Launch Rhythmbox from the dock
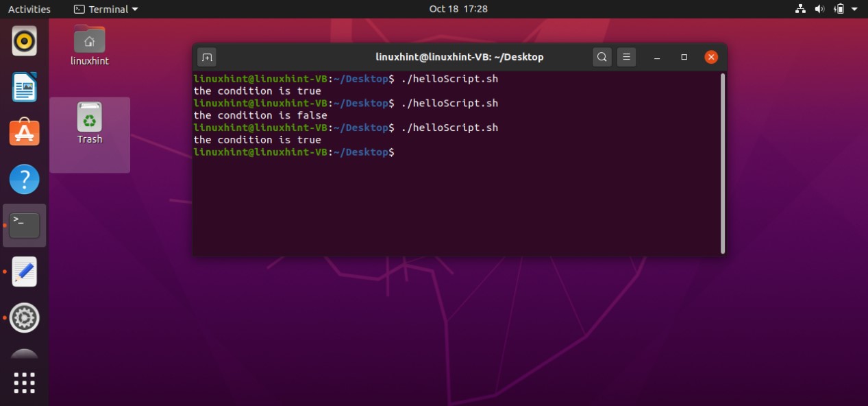 click(24, 41)
